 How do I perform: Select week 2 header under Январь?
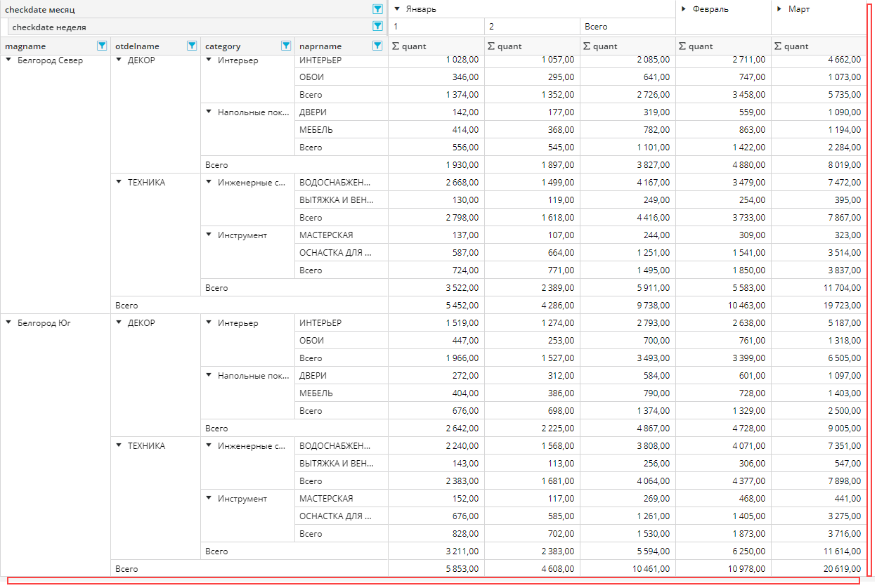coord(532,27)
